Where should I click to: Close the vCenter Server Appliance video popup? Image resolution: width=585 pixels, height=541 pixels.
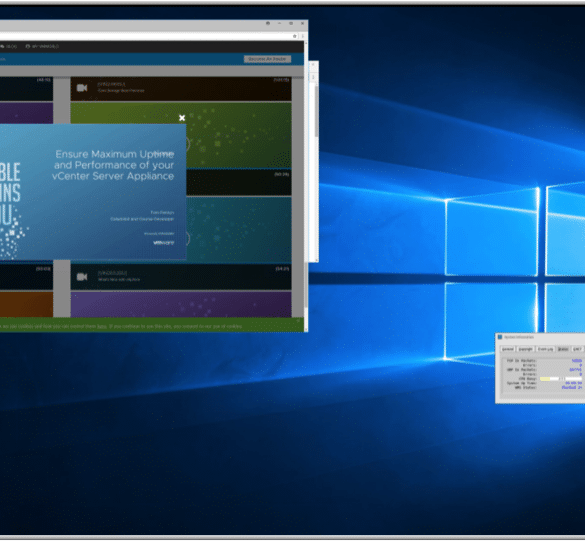[x=182, y=118]
